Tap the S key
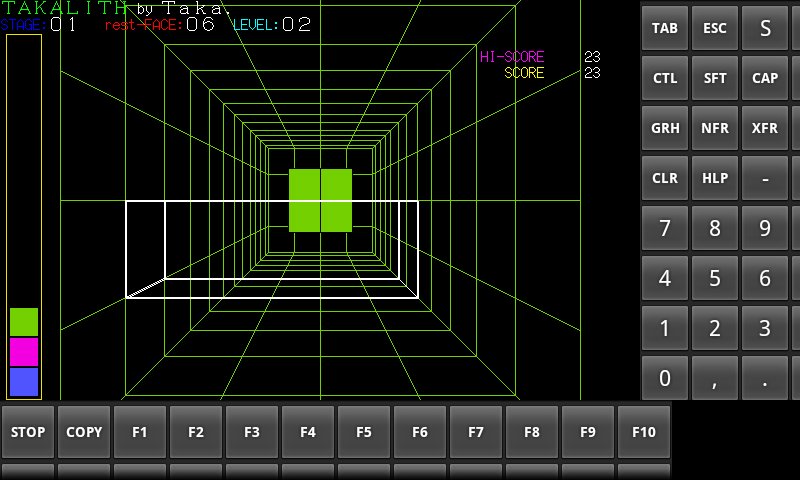This screenshot has width=800, height=480. pos(764,28)
